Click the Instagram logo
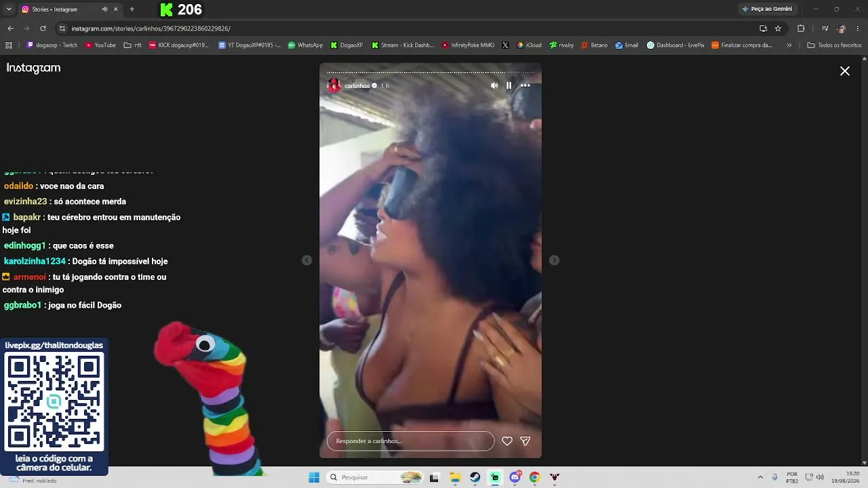This screenshot has width=868, height=488. 33,68
